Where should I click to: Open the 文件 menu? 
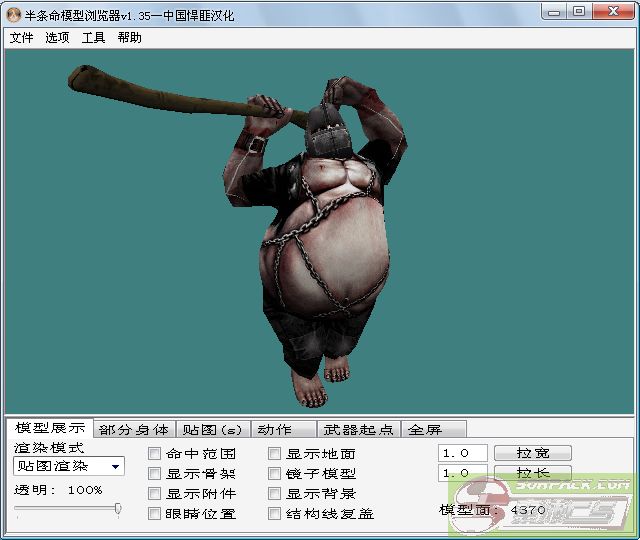21,38
